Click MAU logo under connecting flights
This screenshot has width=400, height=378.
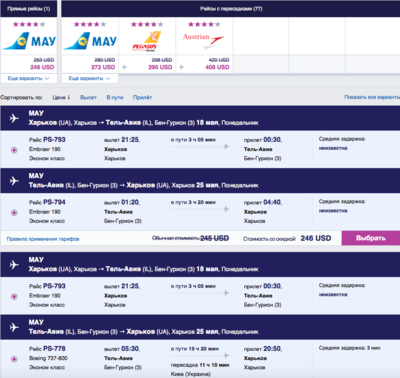pos(90,41)
